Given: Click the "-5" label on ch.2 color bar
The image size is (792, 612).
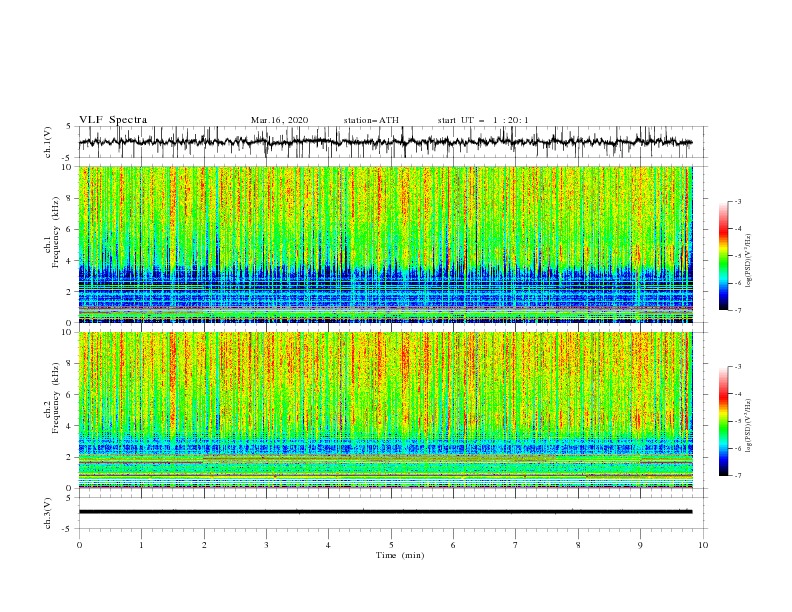Looking at the screenshot, I should click(737, 421).
